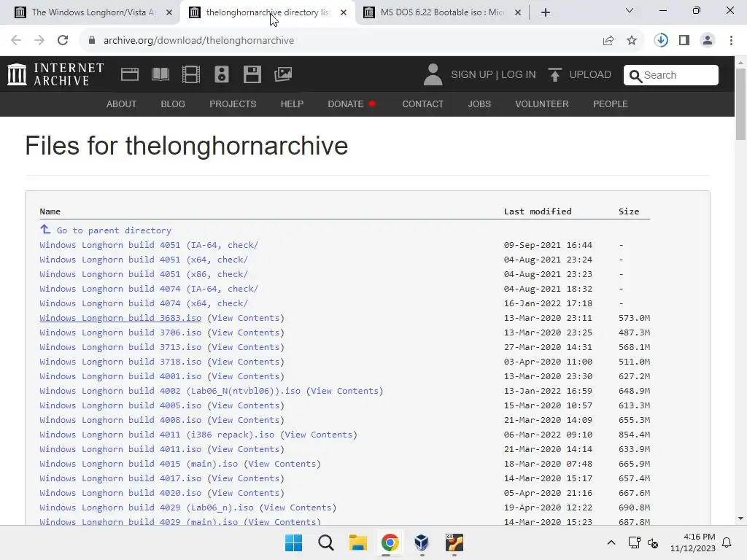The image size is (747, 560).
Task: Open folder Longhorn build 4051 (IA-64, check/
Action: click(x=149, y=245)
